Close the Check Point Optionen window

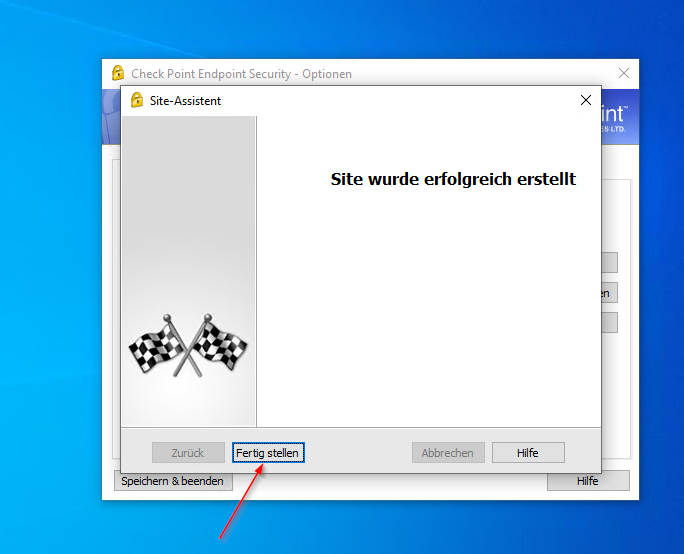coord(624,73)
